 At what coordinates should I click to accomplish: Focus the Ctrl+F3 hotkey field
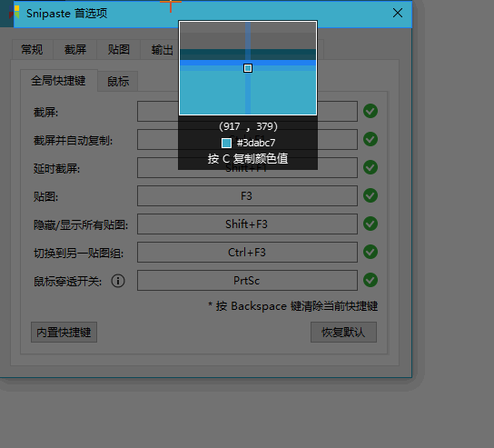(247, 253)
